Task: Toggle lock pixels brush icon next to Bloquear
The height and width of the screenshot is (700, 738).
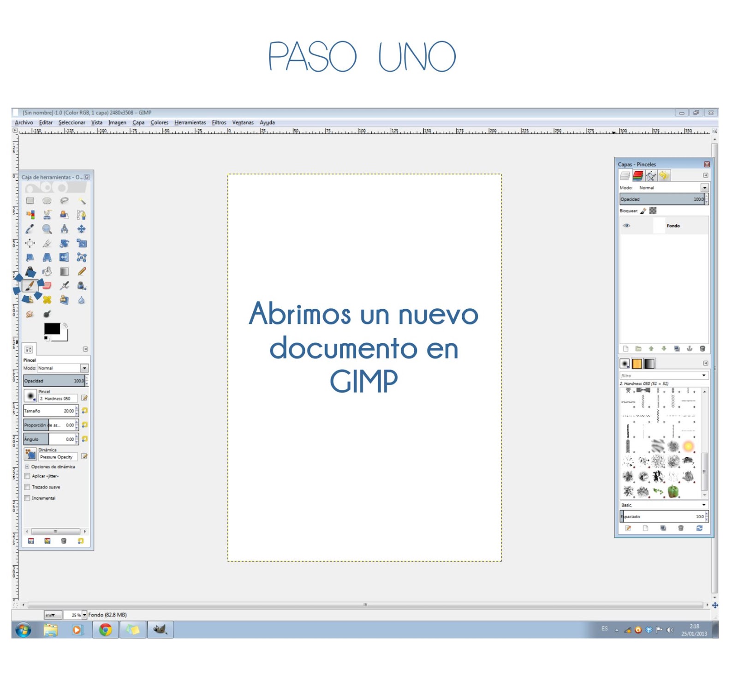Action: [x=643, y=211]
